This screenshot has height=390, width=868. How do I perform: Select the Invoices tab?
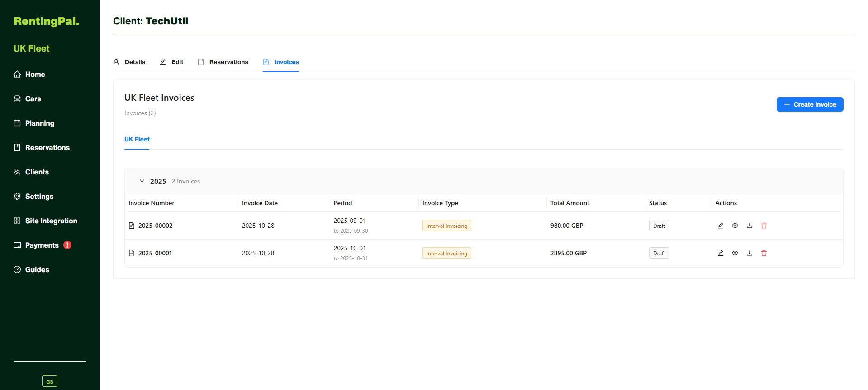281,62
